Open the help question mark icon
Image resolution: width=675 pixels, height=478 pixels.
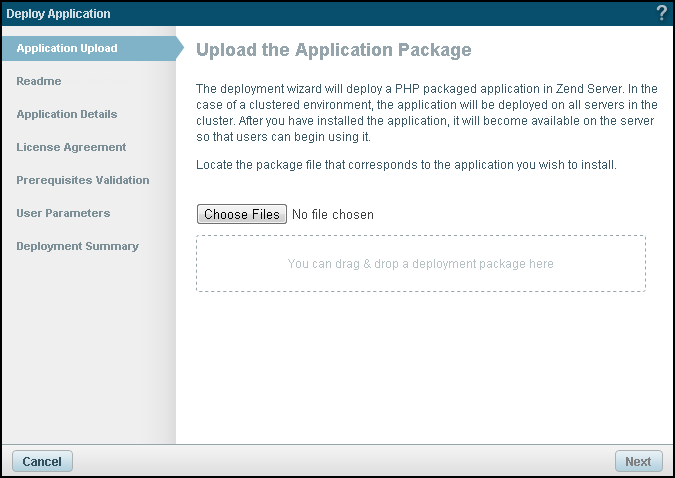point(661,14)
